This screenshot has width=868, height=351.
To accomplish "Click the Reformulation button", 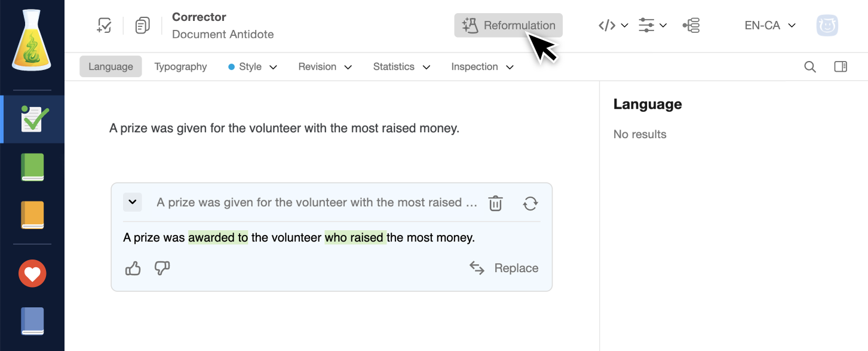I will point(508,26).
